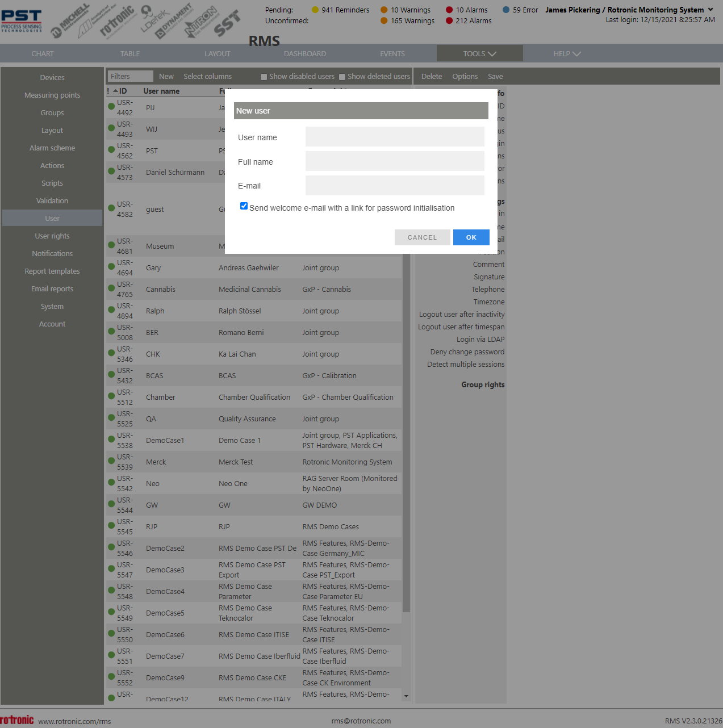The width and height of the screenshot is (723, 728).
Task: Select Scripts in sidebar
Action: 52,183
